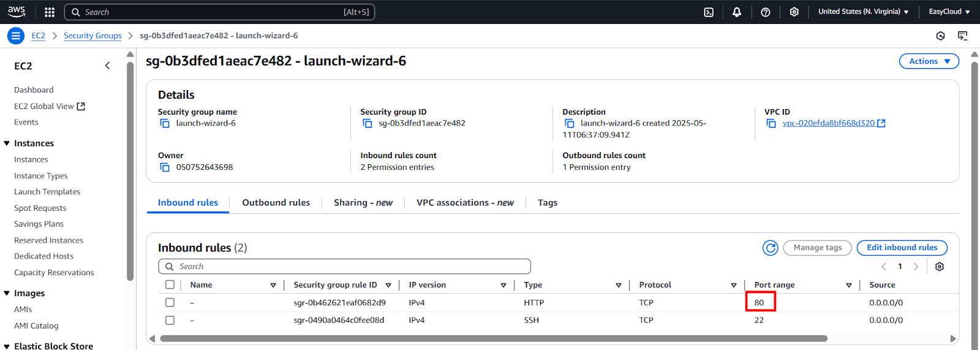The width and height of the screenshot is (980, 350).
Task: Open the region selector N. Virginia
Action: point(863,12)
